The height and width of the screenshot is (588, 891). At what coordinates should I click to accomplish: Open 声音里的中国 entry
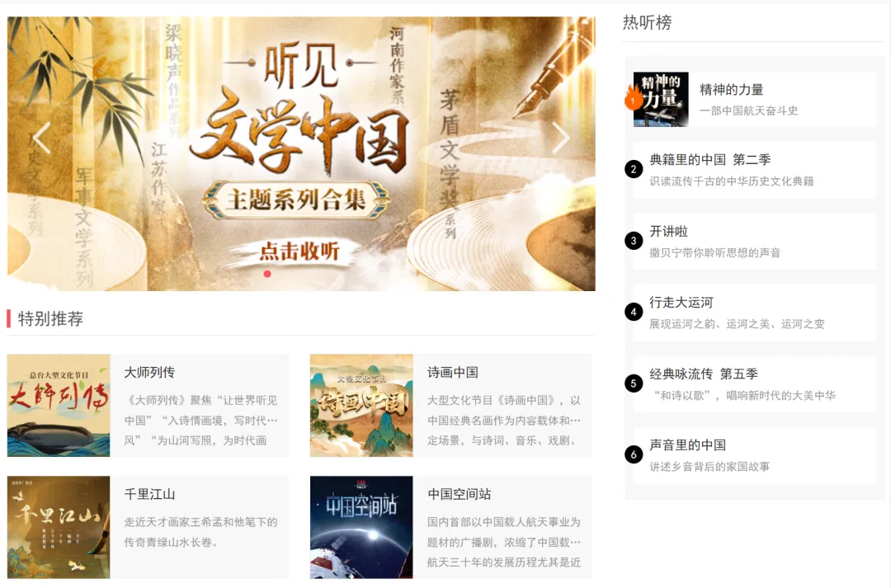688,445
